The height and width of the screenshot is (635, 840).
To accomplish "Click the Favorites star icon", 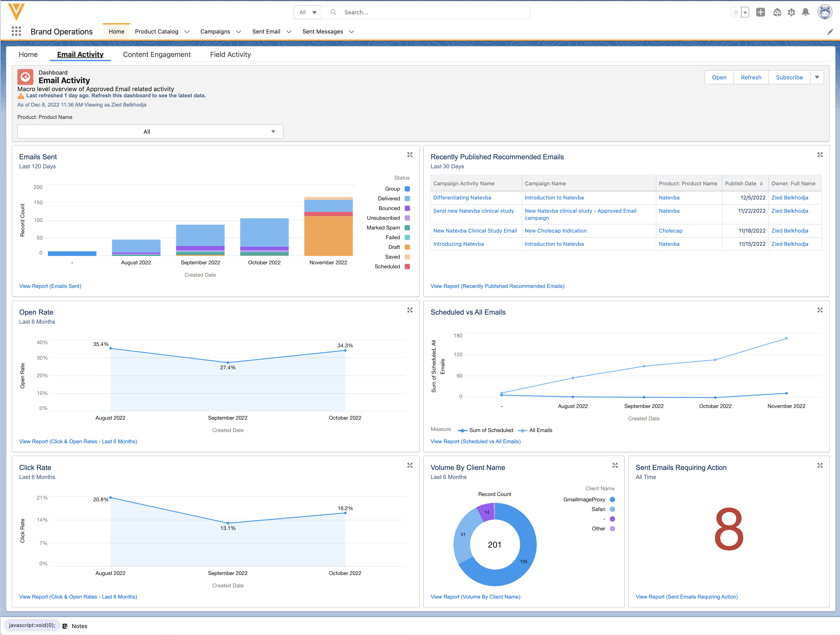I will [735, 12].
